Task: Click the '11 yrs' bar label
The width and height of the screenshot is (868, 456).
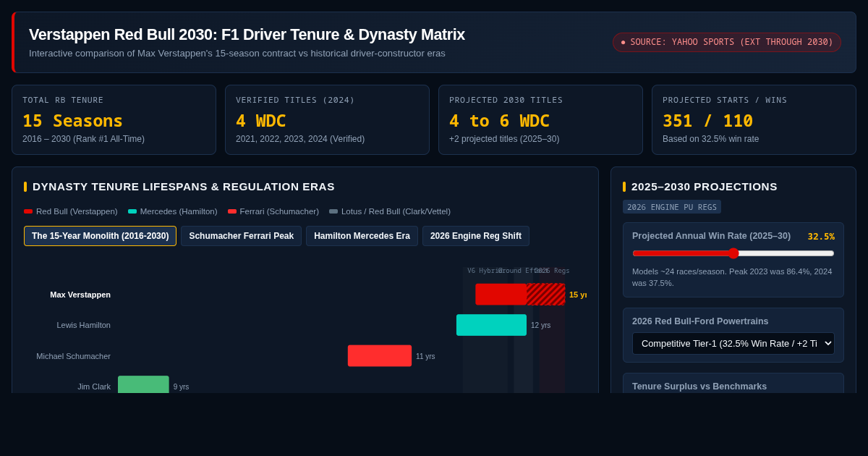Action: [425, 356]
